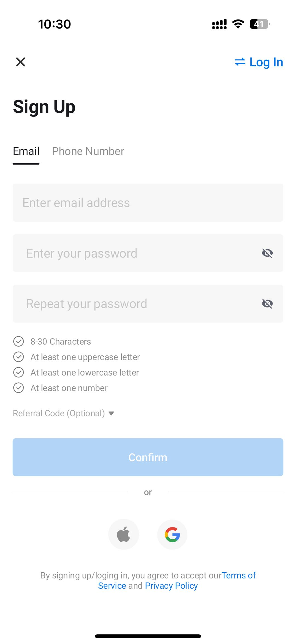Screen dimensions: 296x644
Task: Show password in Repeat your password field
Action: (x=267, y=304)
